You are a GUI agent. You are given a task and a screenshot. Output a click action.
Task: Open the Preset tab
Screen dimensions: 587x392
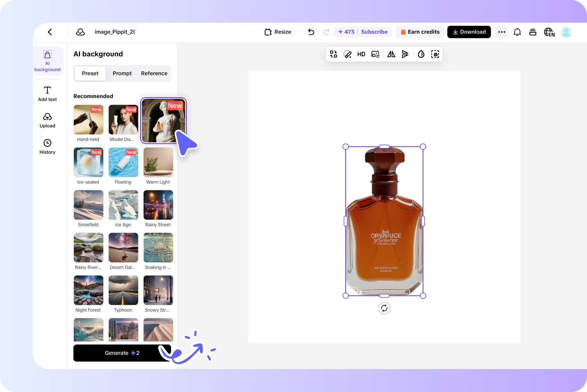90,73
